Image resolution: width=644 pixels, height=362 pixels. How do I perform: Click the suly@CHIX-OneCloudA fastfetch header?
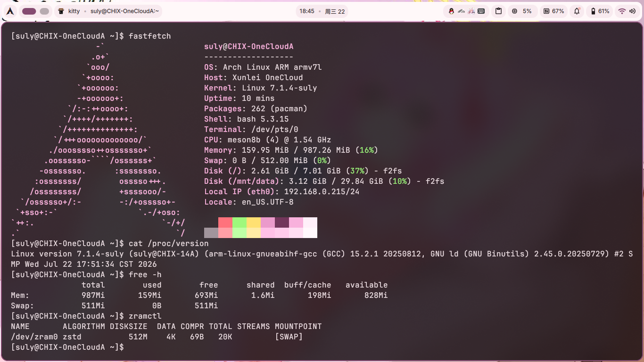249,47
